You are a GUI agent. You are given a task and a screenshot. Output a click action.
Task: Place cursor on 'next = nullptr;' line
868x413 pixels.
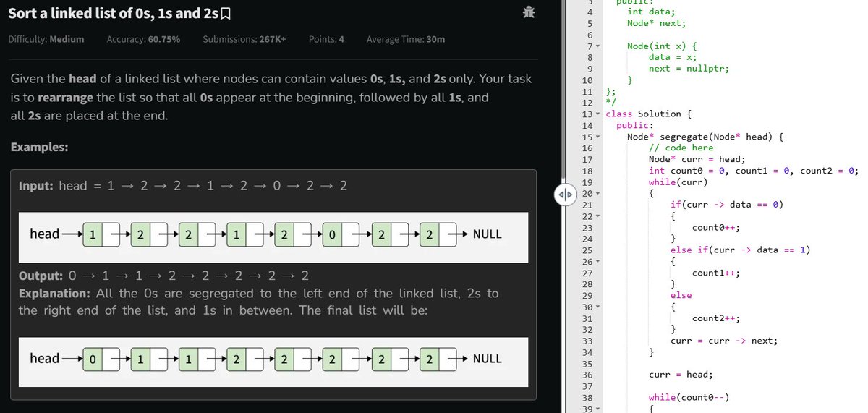tap(689, 69)
